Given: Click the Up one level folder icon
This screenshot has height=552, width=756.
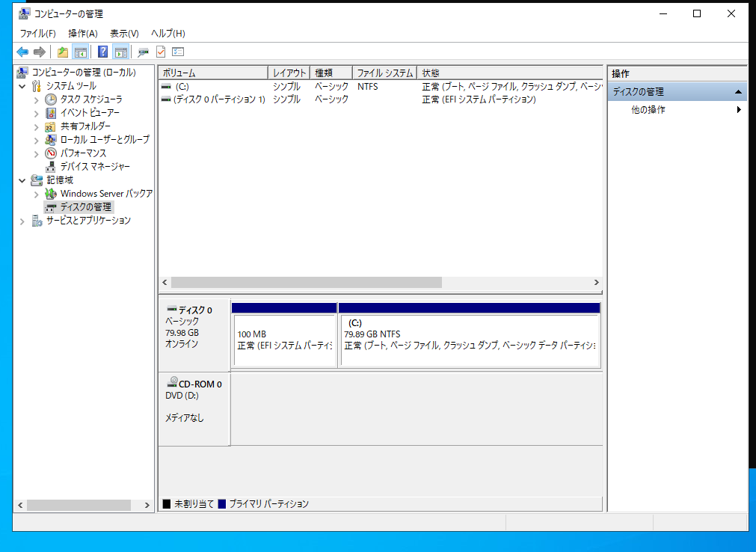Looking at the screenshot, I should pos(63,52).
